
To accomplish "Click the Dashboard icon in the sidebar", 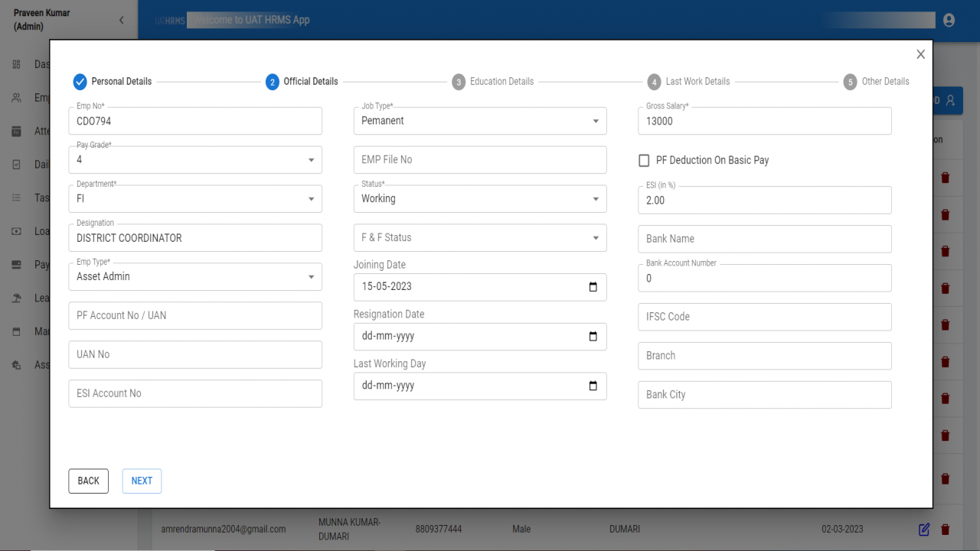I will 17,64.
